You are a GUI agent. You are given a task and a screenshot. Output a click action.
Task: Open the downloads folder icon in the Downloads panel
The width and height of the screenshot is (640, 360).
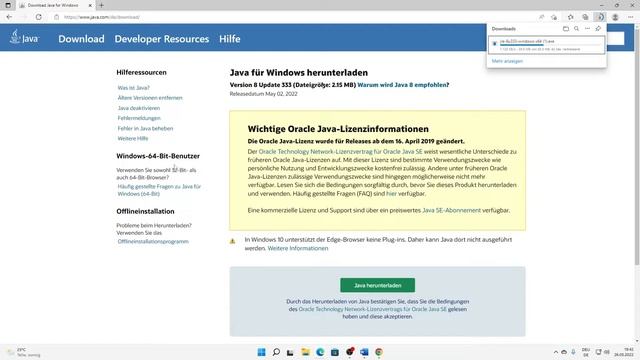coord(566,29)
